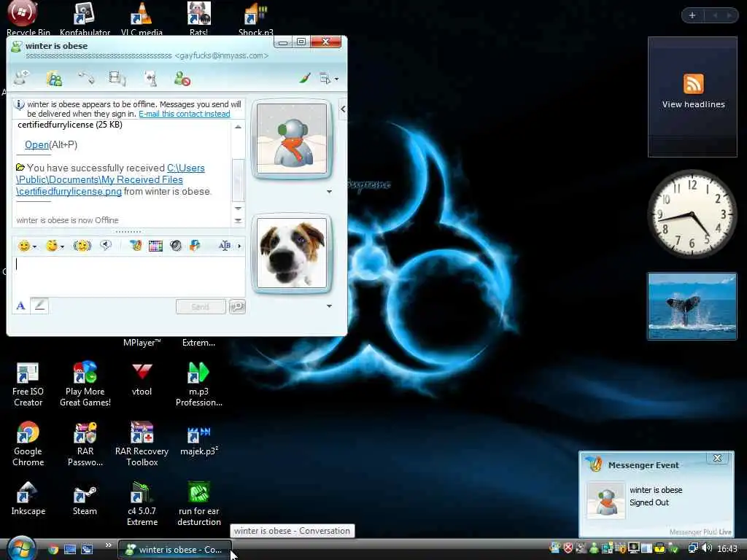Open the Messenger Plus custom emoticon icon
Viewport: 747px width, 560px height.
pos(136,246)
